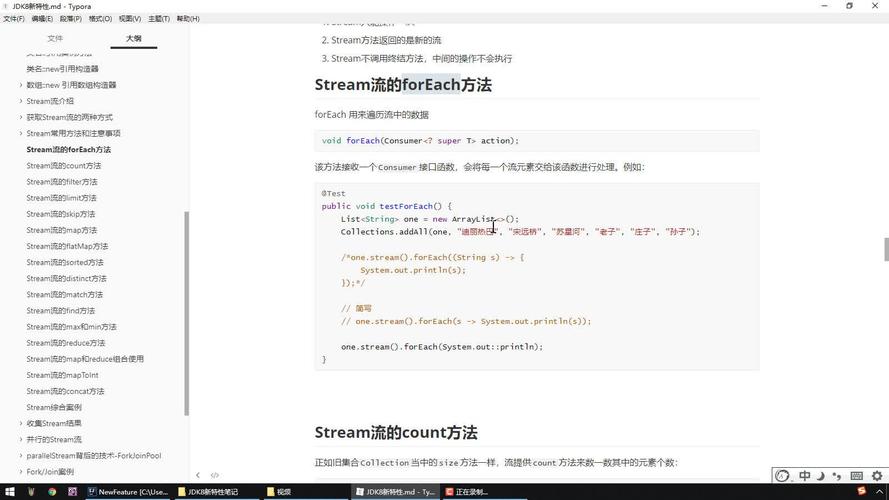Jump to Stream流的concat方法 outline entry
Viewport: 889px width, 500px height.
pos(65,391)
